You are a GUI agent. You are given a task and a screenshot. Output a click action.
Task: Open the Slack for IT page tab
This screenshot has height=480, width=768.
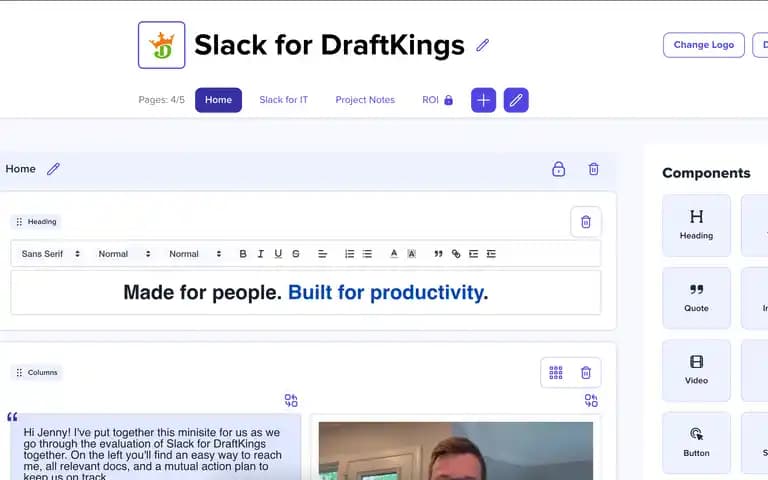284,100
